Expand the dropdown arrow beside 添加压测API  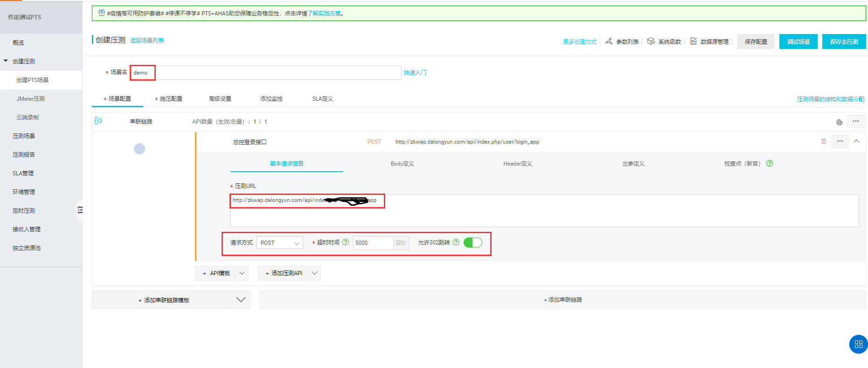click(315, 273)
